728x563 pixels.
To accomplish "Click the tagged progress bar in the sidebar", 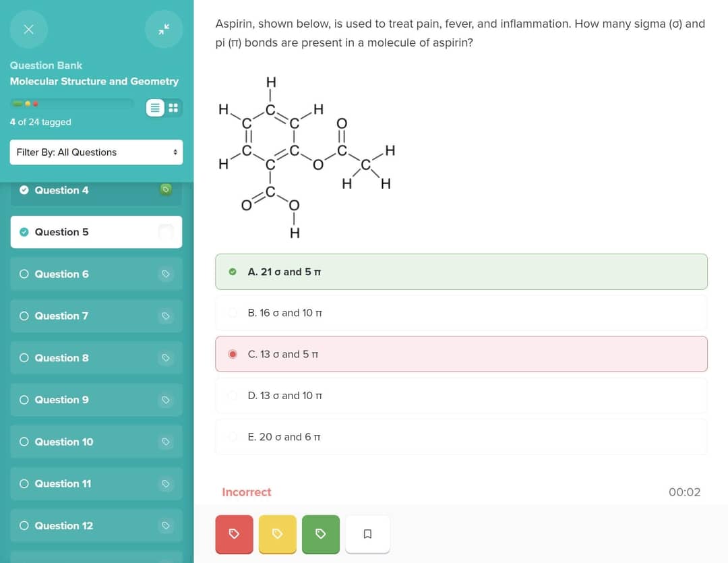I will coord(71,105).
